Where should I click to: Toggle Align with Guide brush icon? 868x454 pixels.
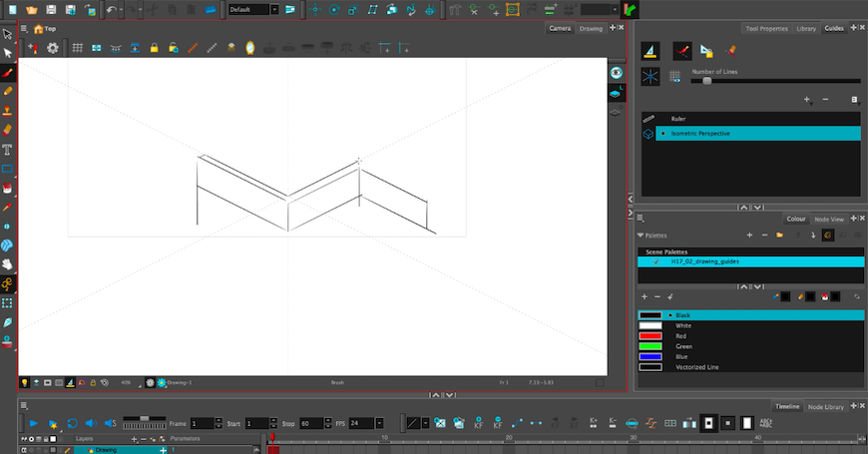pos(682,51)
